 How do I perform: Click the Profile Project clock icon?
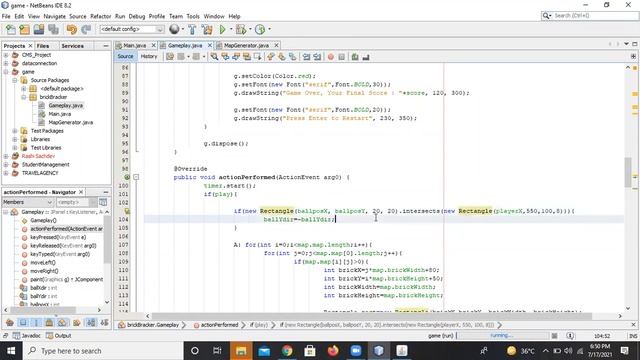point(260,29)
